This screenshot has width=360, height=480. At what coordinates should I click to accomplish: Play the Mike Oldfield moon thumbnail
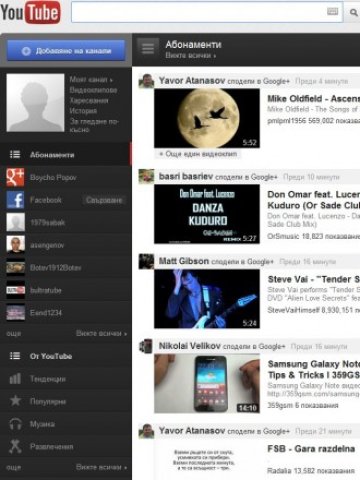coord(207,118)
